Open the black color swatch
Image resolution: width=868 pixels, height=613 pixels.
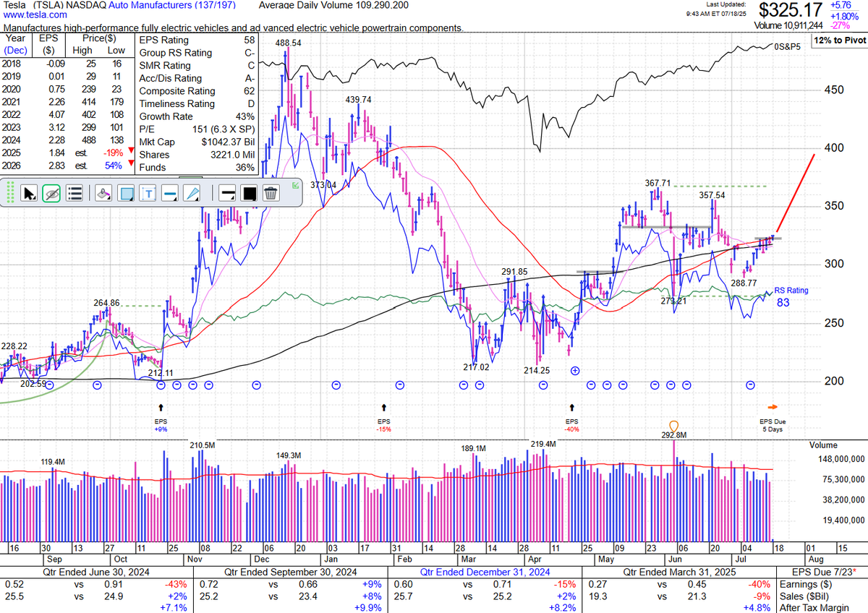point(249,193)
